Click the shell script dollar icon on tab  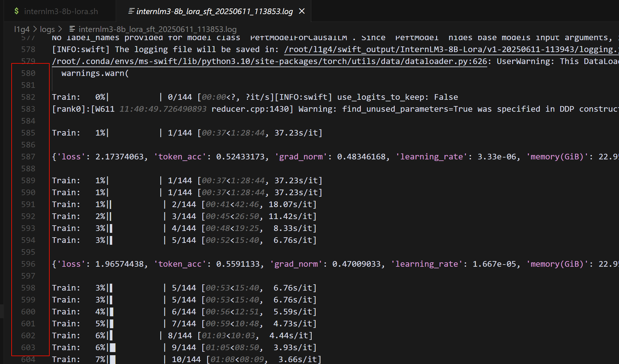point(17,11)
